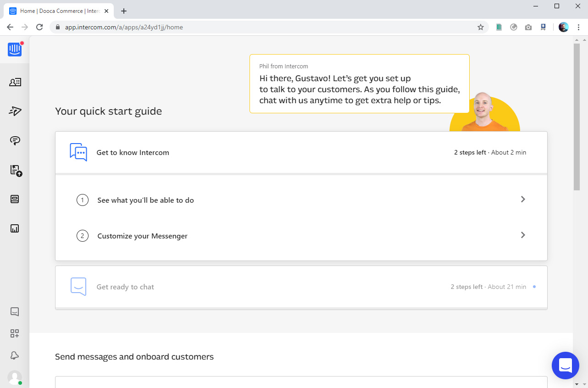Click the Get to know Intercom chat icon
This screenshot has width=588, height=388.
click(78, 152)
